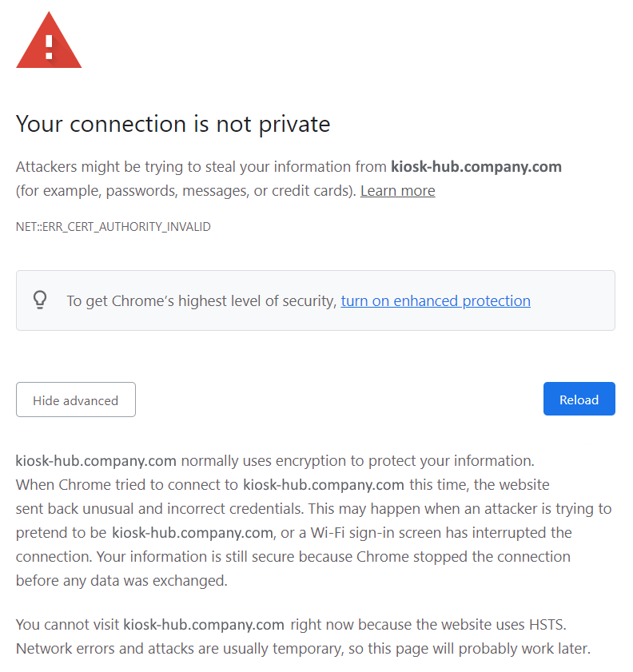Click the "(for example, passwords, messages, or credit cards)" text
Viewport: 633px width, 672px height.
[185, 191]
